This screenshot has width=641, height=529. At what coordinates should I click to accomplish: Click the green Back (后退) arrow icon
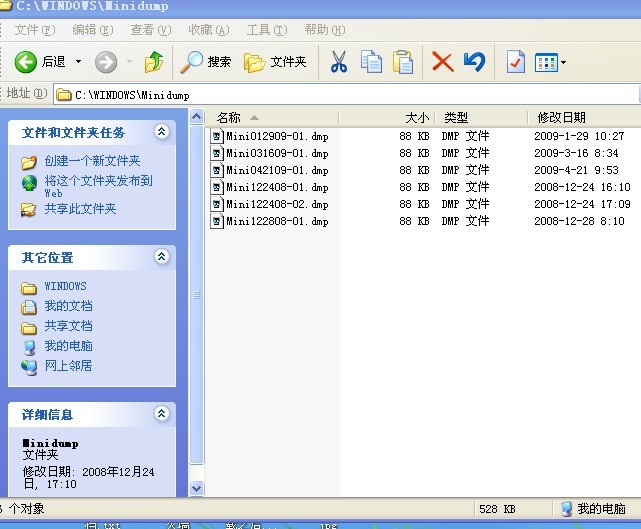(25, 62)
